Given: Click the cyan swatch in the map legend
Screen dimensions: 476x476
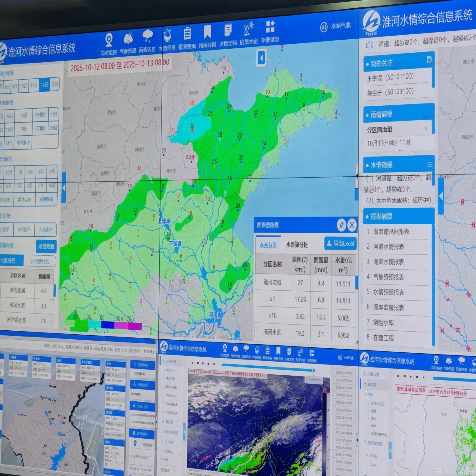Looking at the screenshot, I should [95, 324].
